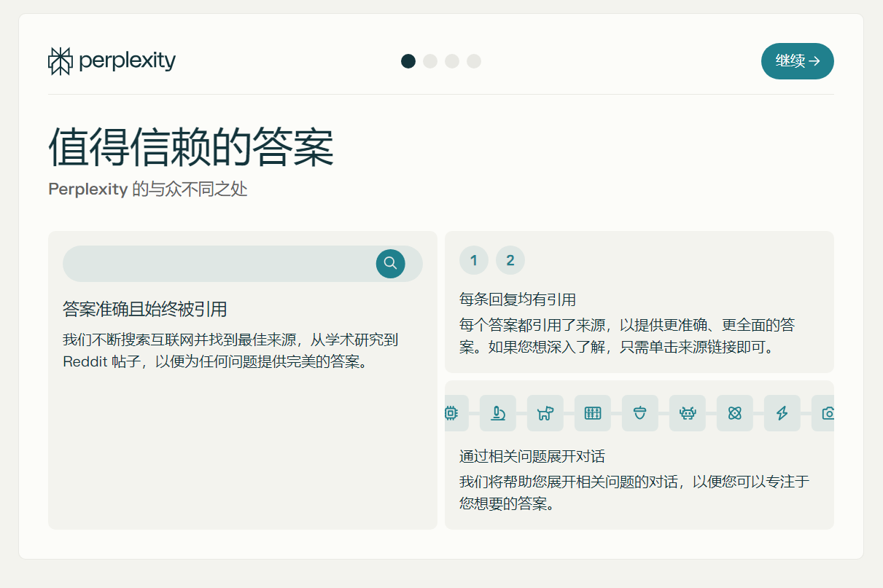Screen dimensions: 883x588
Task: Select the abacus topic icon
Action: coord(593,413)
